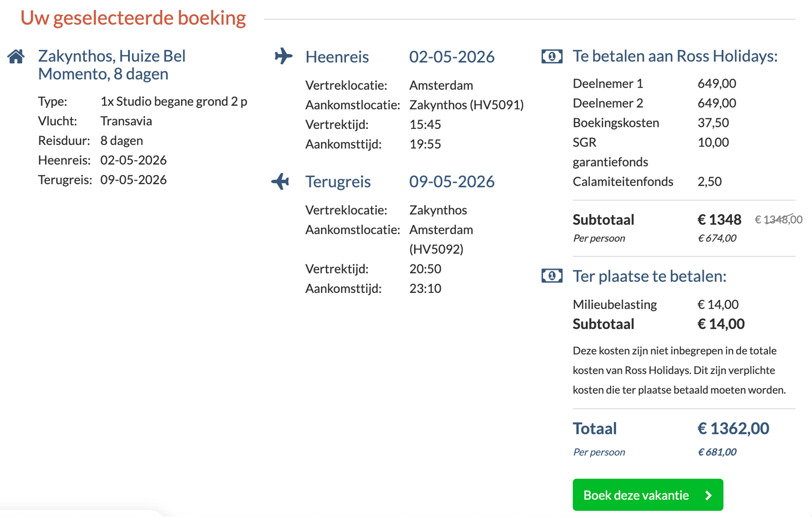The height and width of the screenshot is (517, 812).
Task: Click flight number Zakynthos (HV5091)
Action: (466, 104)
